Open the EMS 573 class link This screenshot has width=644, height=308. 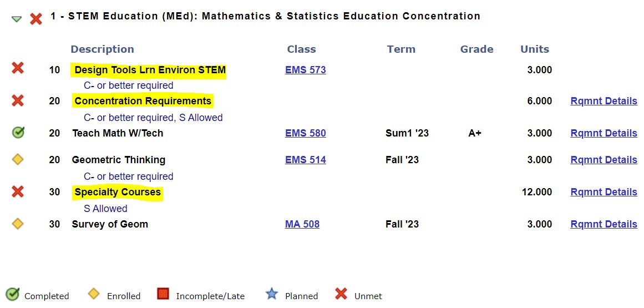(305, 70)
